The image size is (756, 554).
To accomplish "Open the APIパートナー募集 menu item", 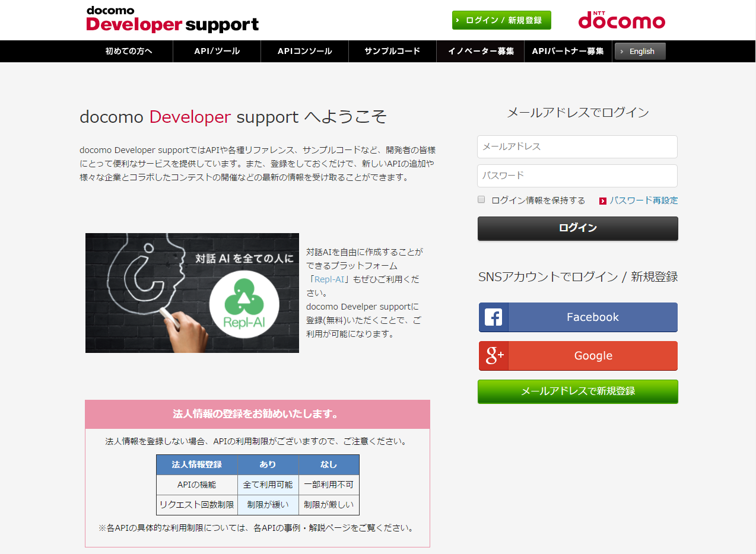I will coord(568,51).
